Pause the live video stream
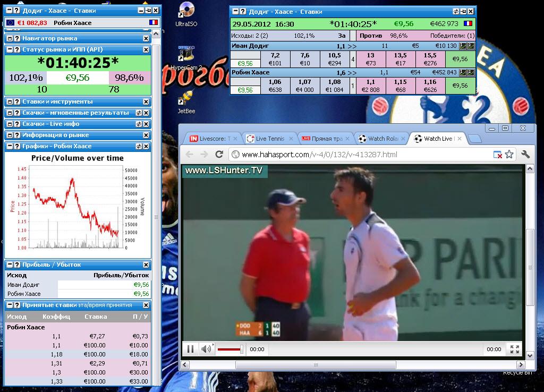This screenshot has width=544, height=392. pyautogui.click(x=190, y=349)
